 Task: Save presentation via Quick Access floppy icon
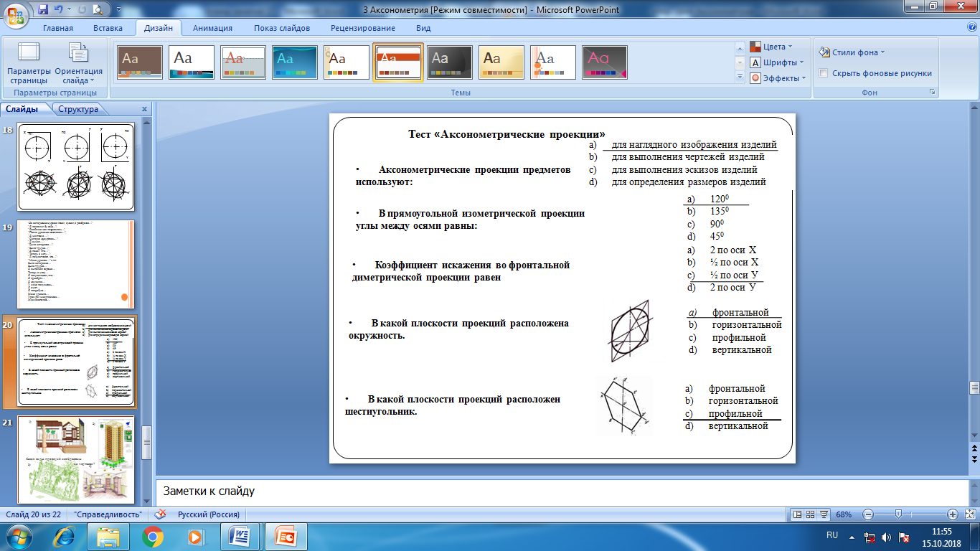(x=43, y=9)
